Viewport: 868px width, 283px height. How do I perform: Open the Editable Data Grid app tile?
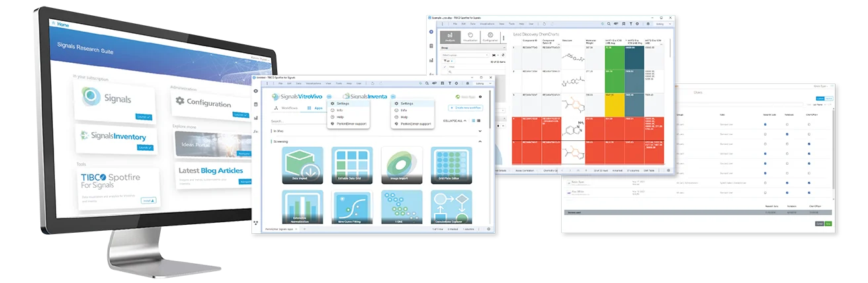(x=352, y=165)
